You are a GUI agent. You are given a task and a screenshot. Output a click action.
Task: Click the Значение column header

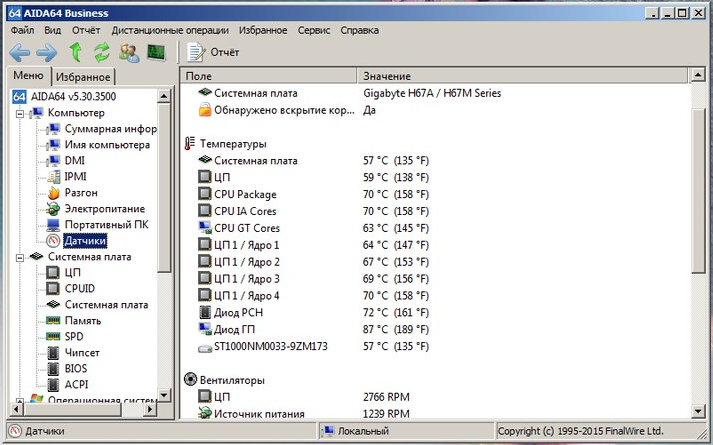523,76
